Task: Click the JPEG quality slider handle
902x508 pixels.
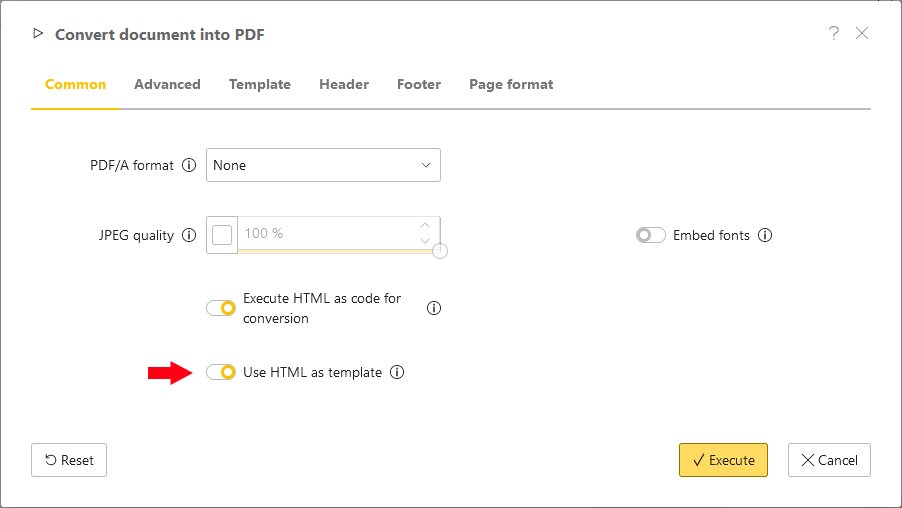Action: [x=440, y=251]
